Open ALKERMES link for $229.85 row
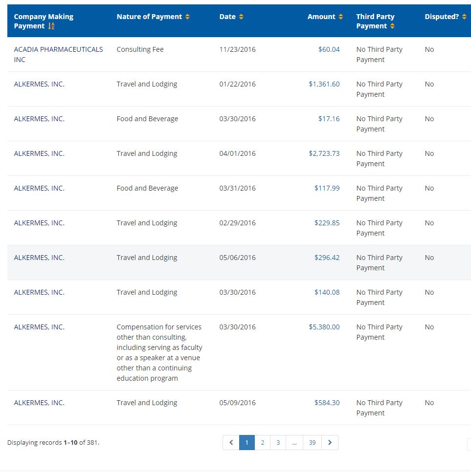The width and height of the screenshot is (471, 476). (x=39, y=223)
